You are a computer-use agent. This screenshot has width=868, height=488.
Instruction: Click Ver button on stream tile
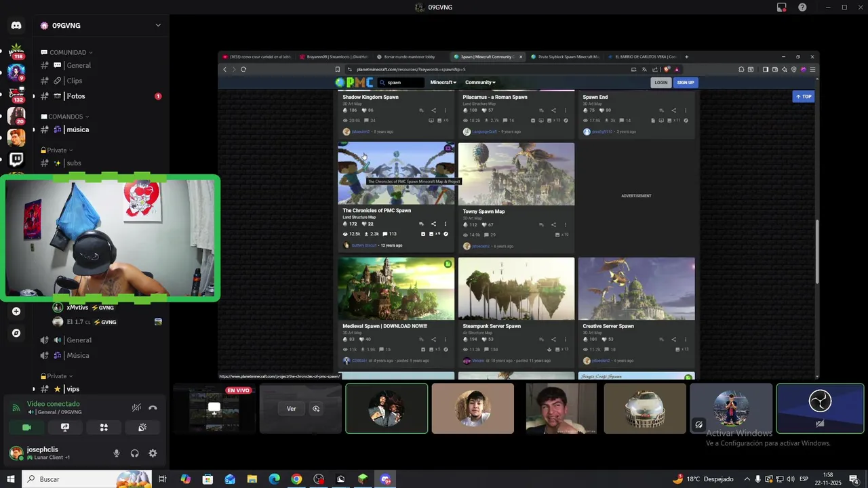[x=291, y=409]
